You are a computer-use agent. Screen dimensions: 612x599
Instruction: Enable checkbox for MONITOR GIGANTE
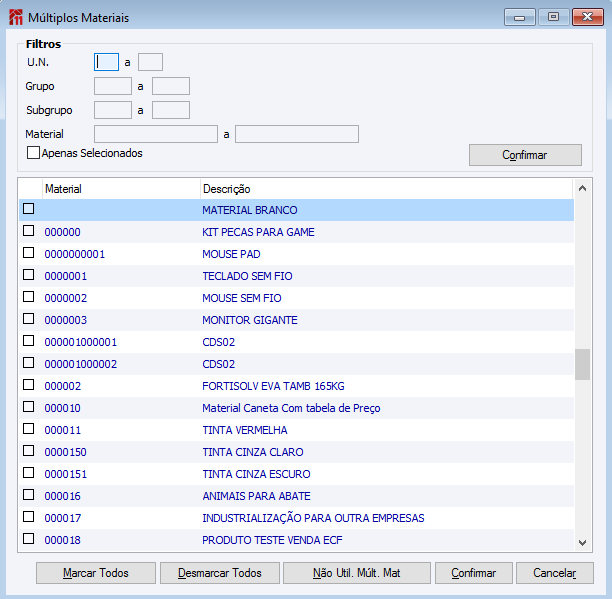coord(28,319)
